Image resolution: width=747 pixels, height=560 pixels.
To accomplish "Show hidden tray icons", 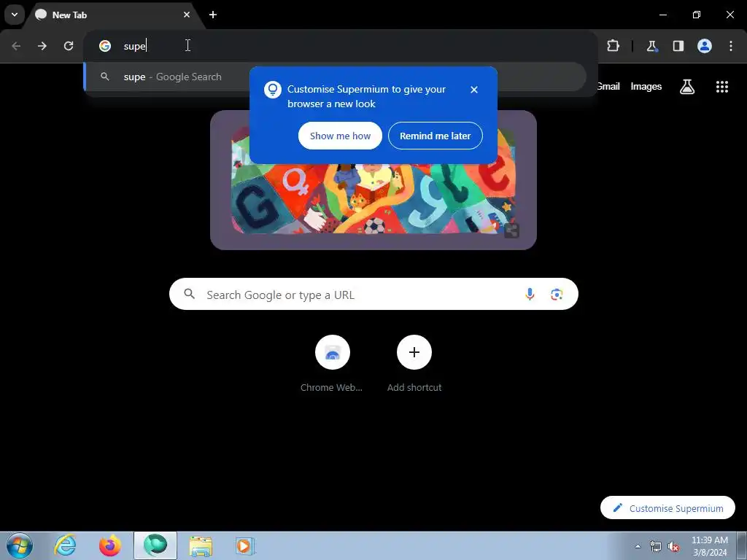I will (x=638, y=546).
